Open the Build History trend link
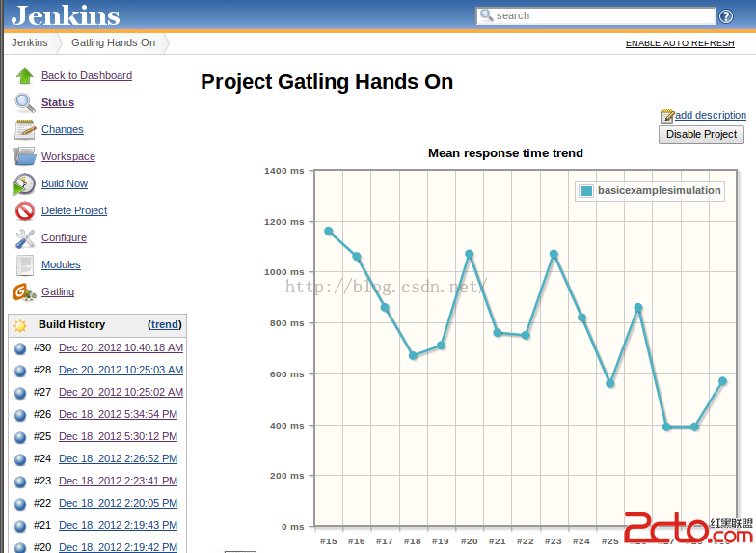 [164, 324]
